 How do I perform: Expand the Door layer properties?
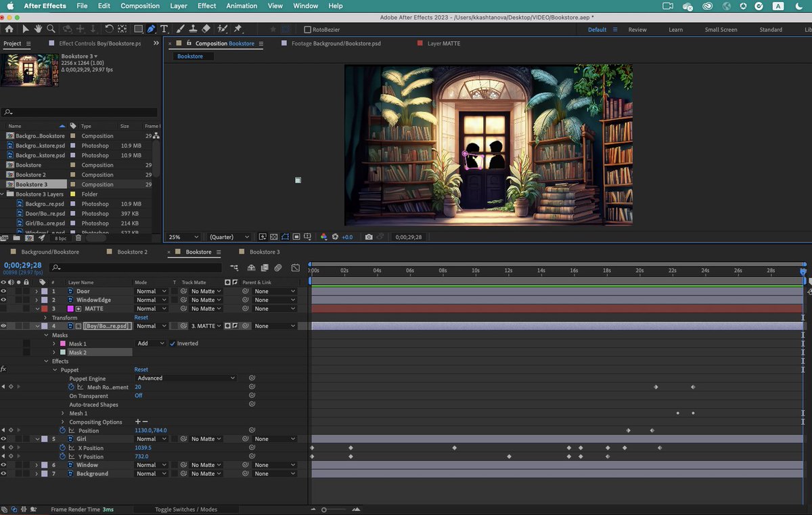(x=37, y=291)
